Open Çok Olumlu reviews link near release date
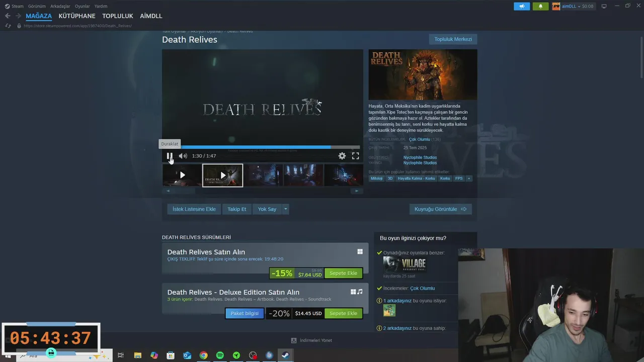Image resolution: width=644 pixels, height=362 pixels. click(420, 139)
